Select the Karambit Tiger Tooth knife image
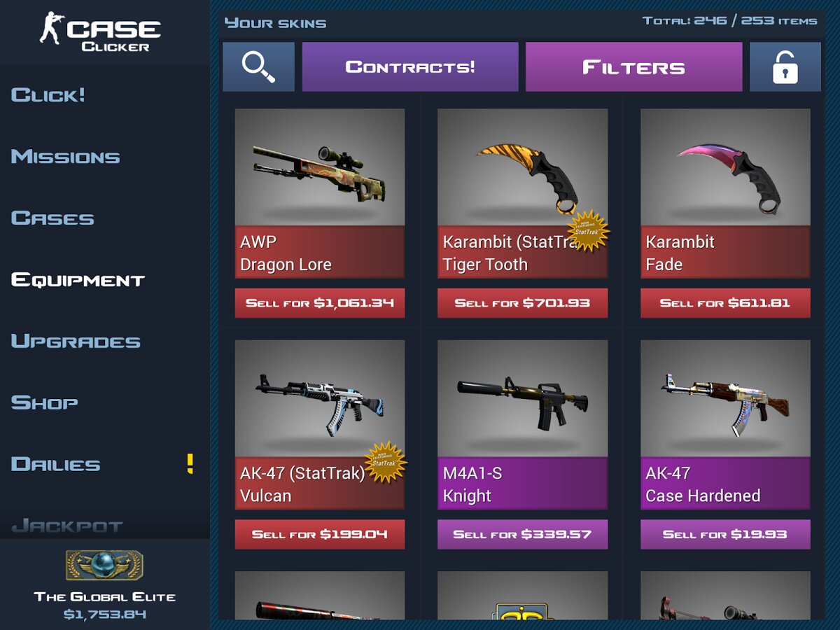Image resolution: width=840 pixels, height=630 pixels. coord(522,167)
